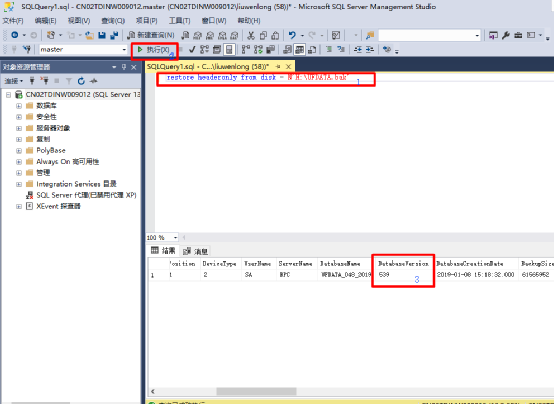Open the Undo history dropdown arrow
The height and width of the screenshot is (404, 554).
(302, 35)
